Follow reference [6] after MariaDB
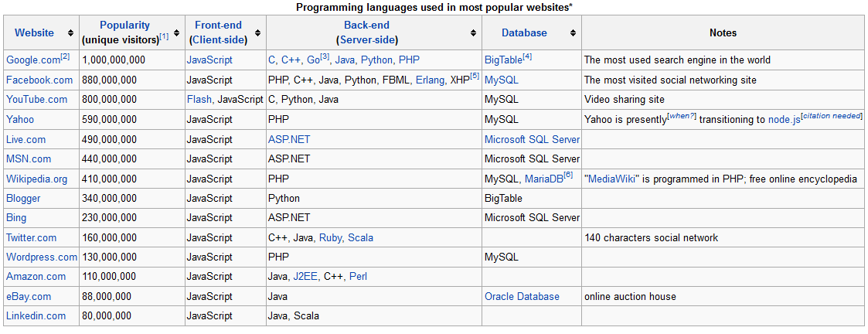The image size is (868, 334). click(x=569, y=176)
